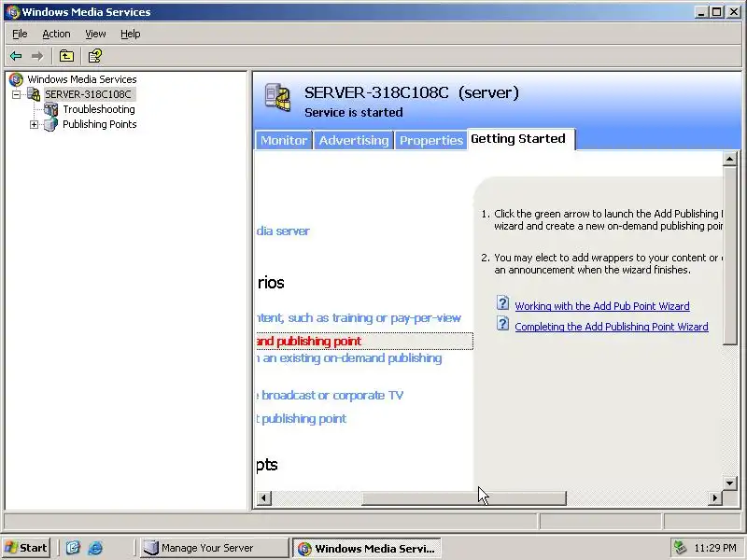747x560 pixels.
Task: Switch to the Monitor tab
Action: (x=284, y=141)
